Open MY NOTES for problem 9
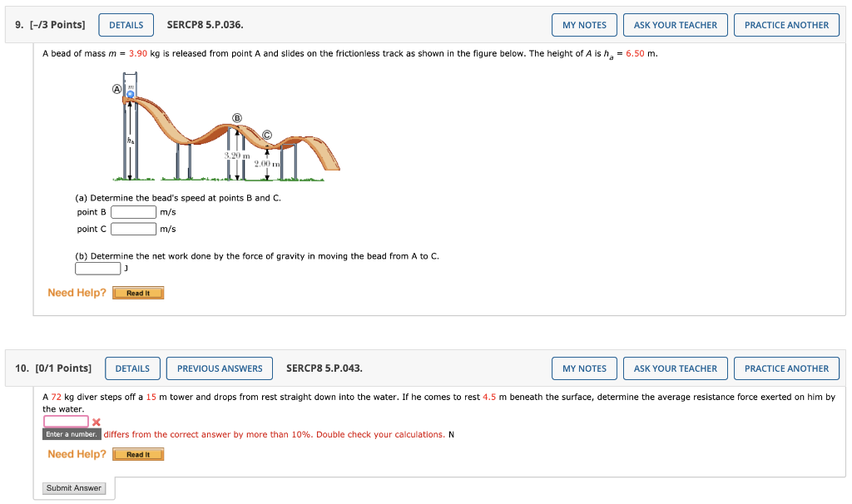852x504 pixels. (x=584, y=24)
